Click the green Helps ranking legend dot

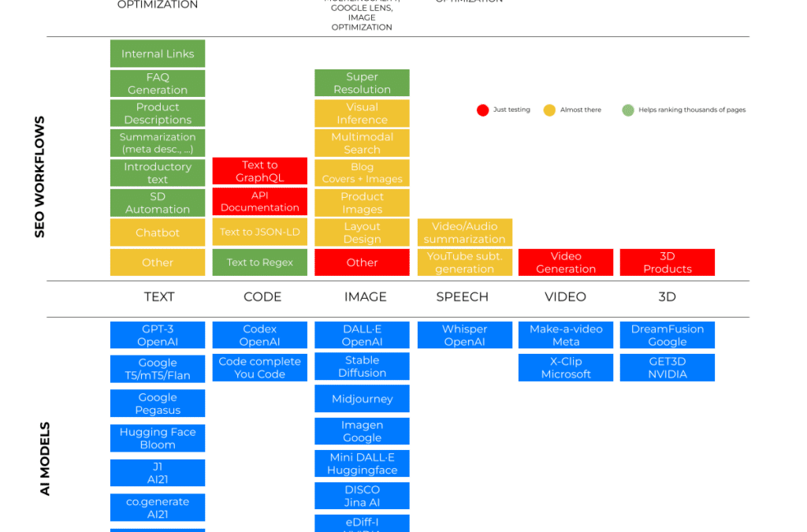click(x=628, y=110)
